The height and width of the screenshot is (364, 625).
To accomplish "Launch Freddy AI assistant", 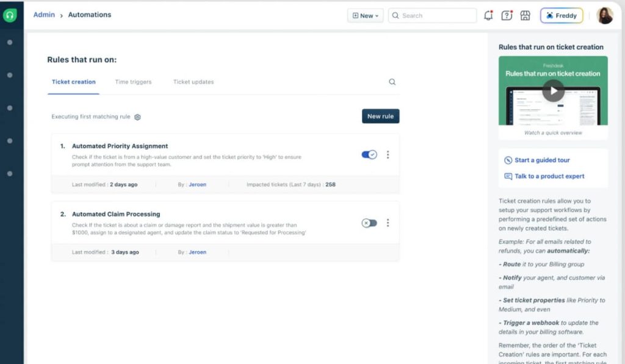I will (561, 15).
